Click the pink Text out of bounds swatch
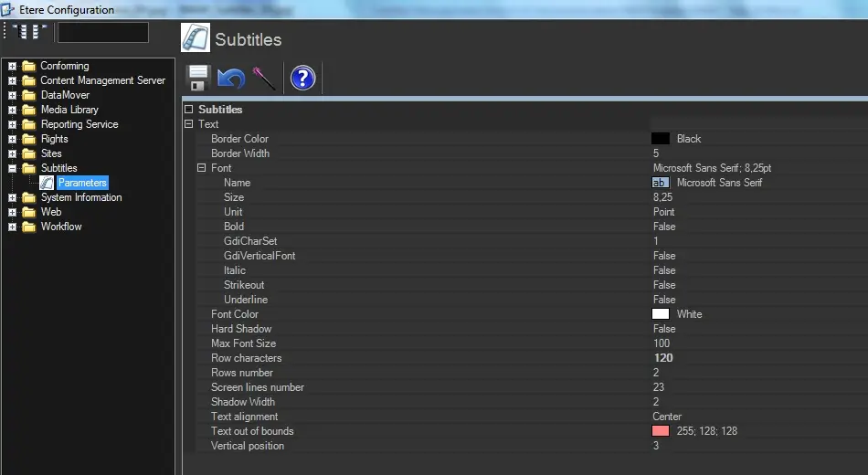Image resolution: width=868 pixels, height=475 pixels. tap(660, 431)
